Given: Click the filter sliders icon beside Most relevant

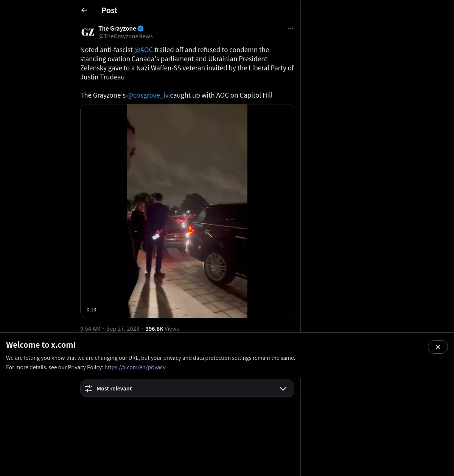Looking at the screenshot, I should [89, 389].
